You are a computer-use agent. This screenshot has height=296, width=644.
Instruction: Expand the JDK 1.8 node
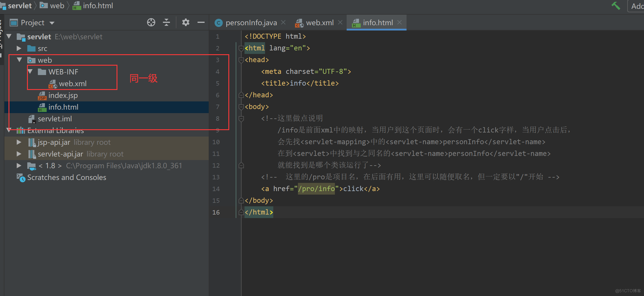pos(19,166)
